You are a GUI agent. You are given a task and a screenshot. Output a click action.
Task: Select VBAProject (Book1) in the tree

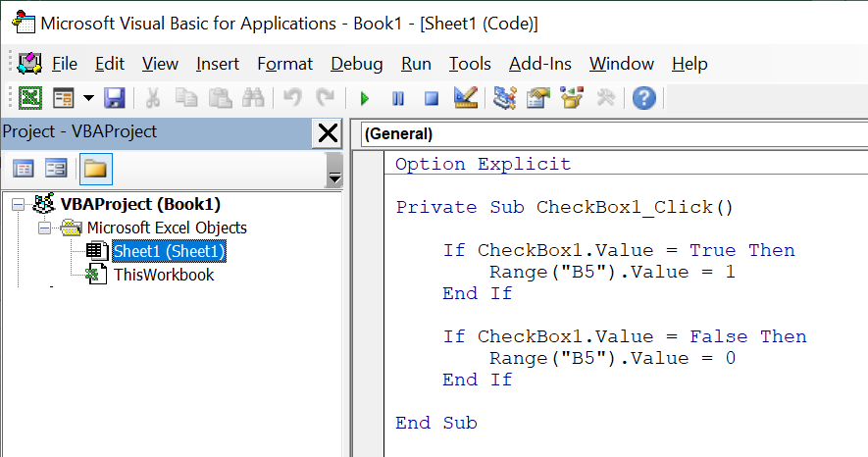point(140,204)
